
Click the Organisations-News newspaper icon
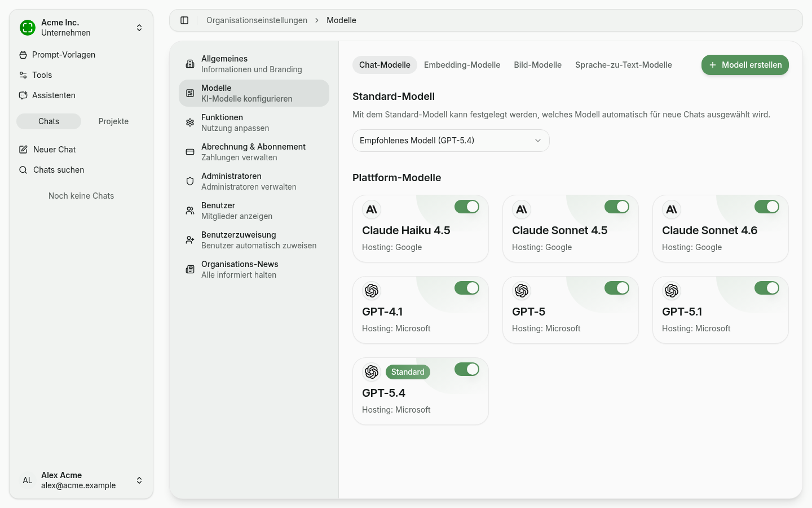190,269
